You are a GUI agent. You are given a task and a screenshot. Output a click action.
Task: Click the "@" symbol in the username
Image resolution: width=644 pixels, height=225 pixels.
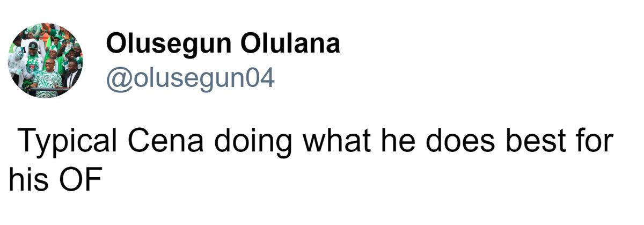pos(118,79)
